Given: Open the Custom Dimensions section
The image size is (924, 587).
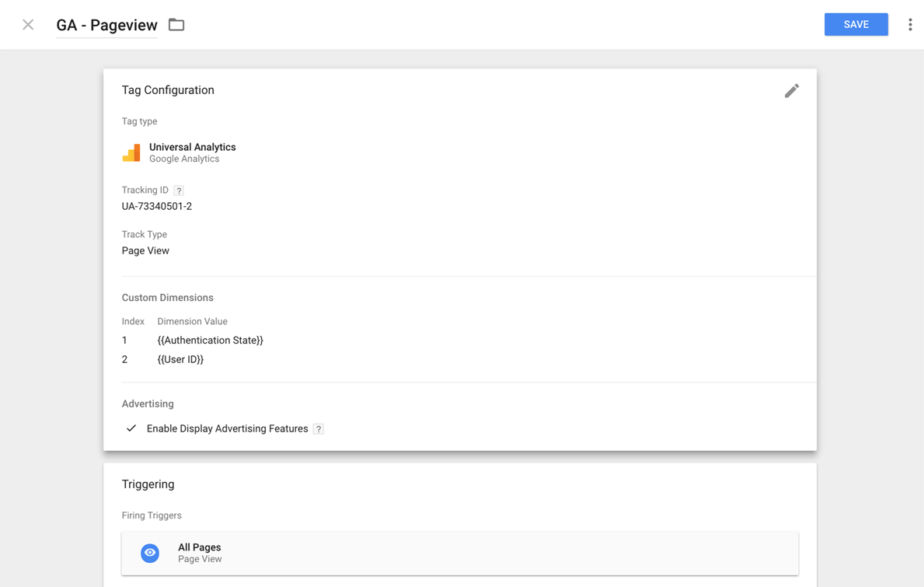Looking at the screenshot, I should (167, 297).
